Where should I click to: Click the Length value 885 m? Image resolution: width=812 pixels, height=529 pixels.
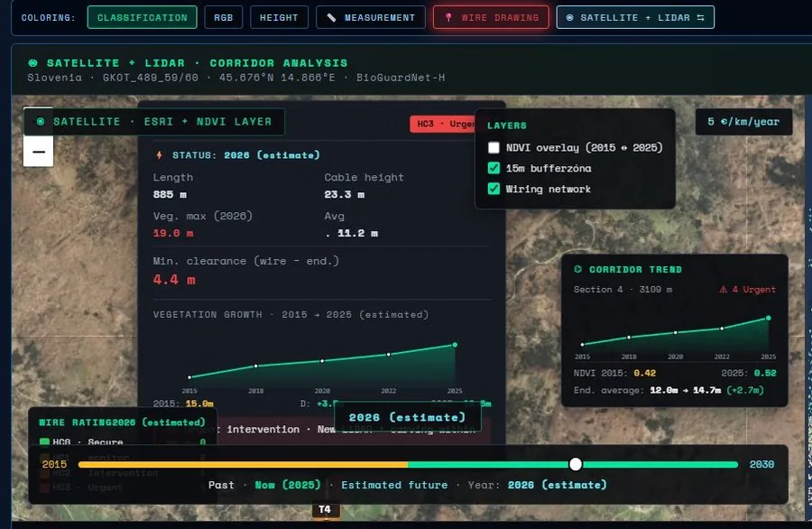click(x=170, y=194)
